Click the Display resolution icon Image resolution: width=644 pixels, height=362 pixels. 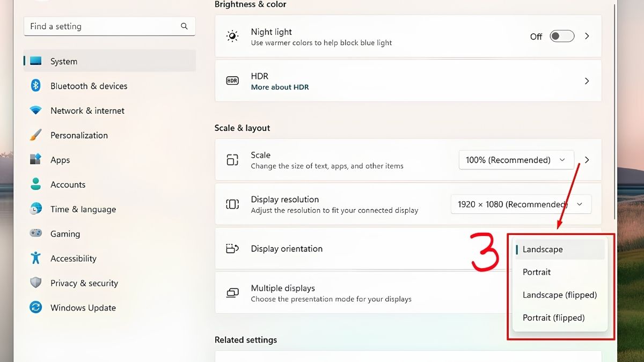click(x=232, y=204)
